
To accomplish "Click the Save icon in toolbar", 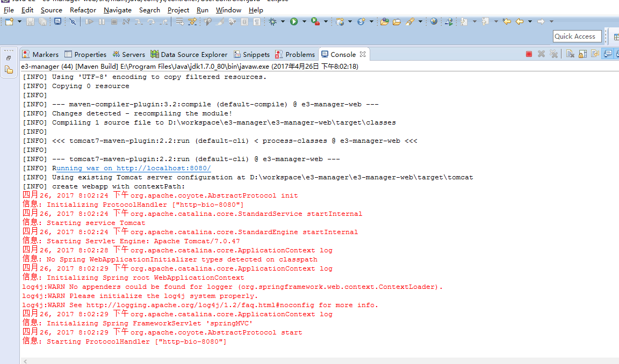I will pos(30,21).
